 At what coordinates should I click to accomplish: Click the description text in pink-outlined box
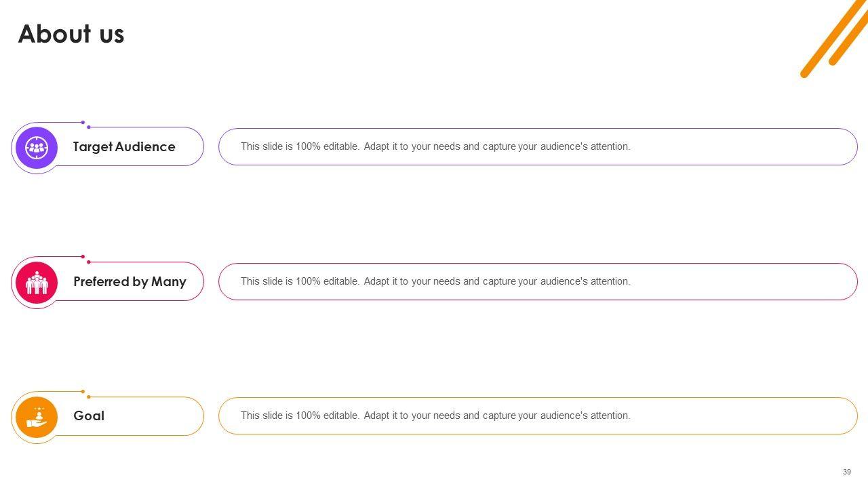pyautogui.click(x=435, y=281)
